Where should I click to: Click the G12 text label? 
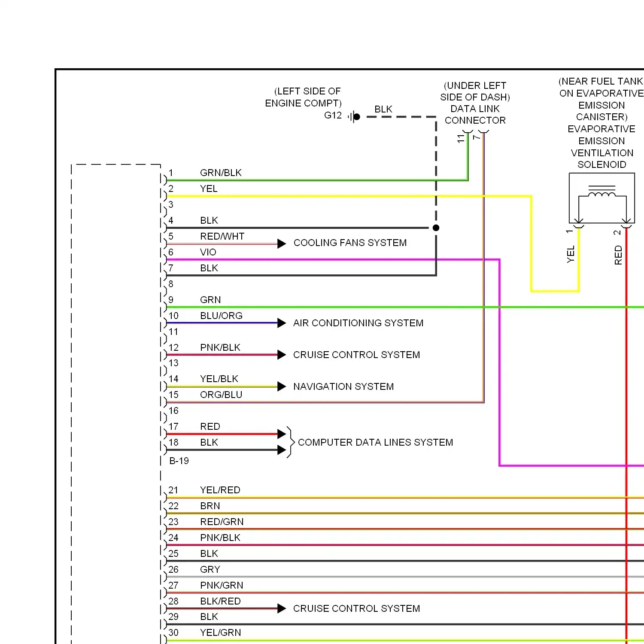[x=333, y=115]
